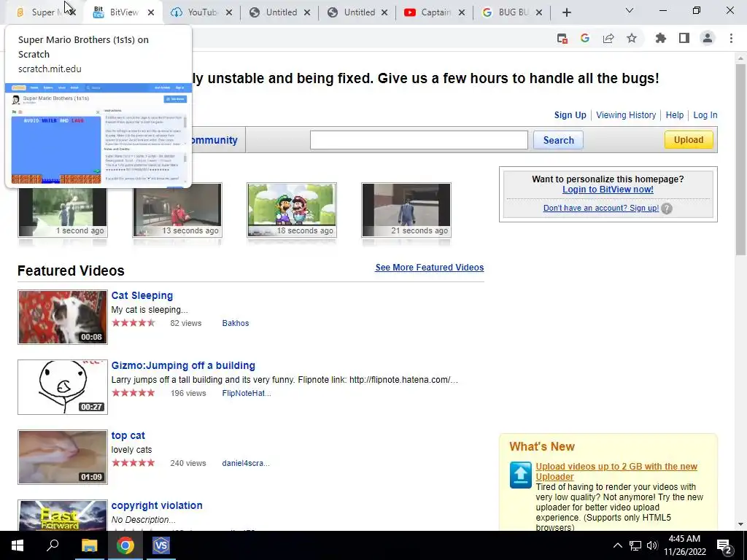Open daniel4scra uploader link
Viewport: 747px width, 560px height.
pos(246,463)
